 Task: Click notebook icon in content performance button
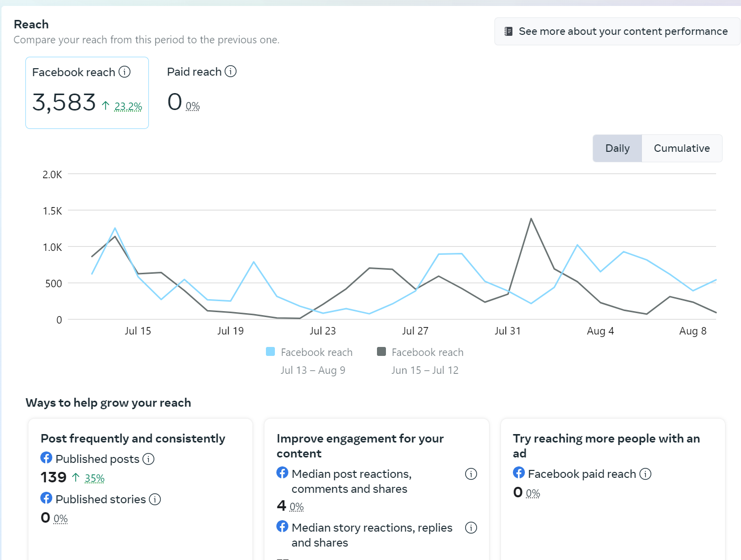pos(508,31)
